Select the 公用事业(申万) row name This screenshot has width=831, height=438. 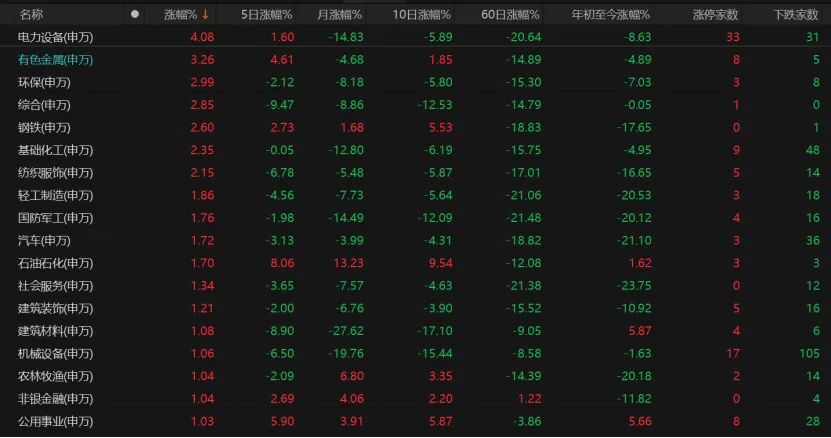(x=55, y=422)
